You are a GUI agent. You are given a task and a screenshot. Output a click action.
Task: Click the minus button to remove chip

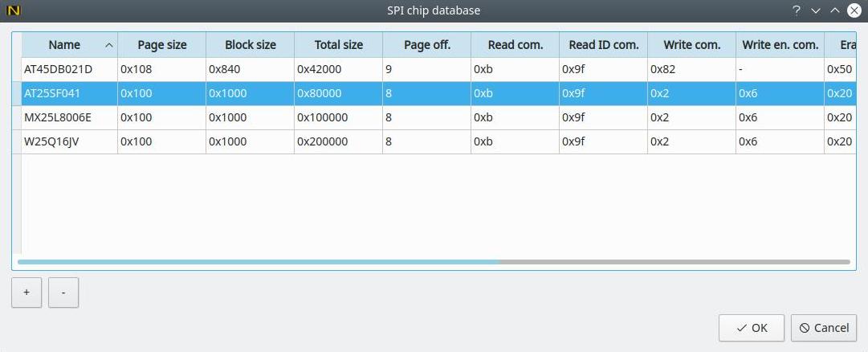coord(63,293)
